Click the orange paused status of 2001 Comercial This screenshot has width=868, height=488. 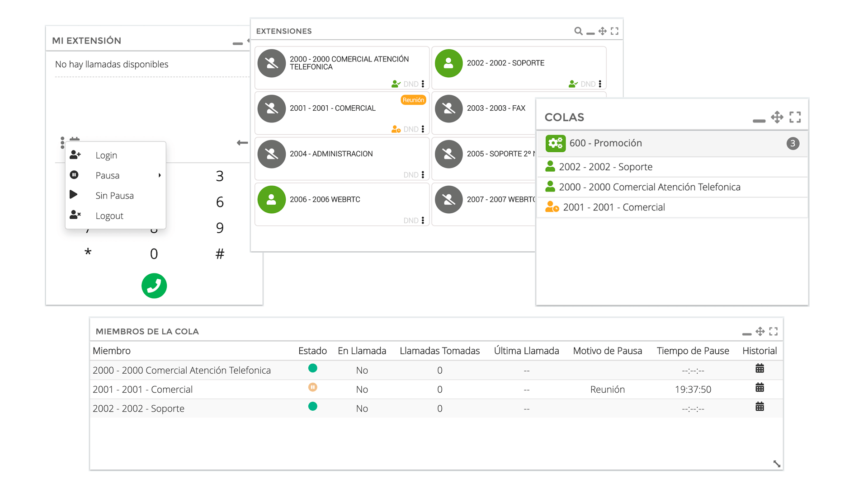pyautogui.click(x=313, y=387)
